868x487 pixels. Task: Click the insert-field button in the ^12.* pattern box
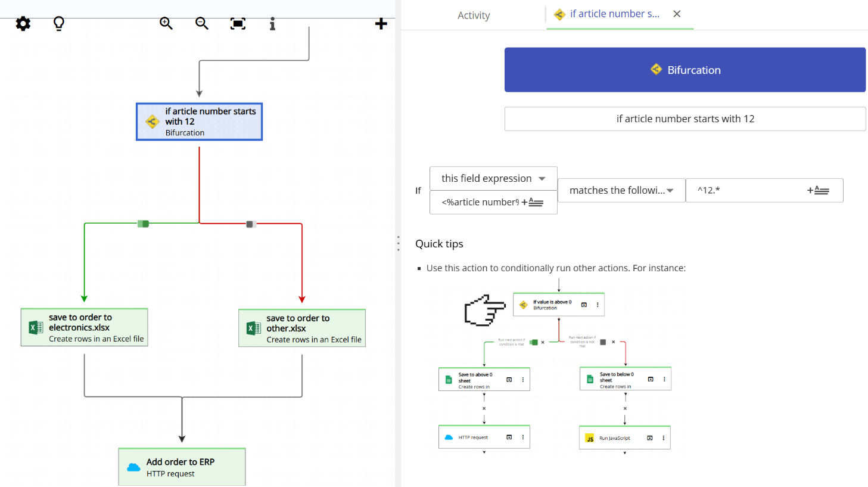click(819, 190)
